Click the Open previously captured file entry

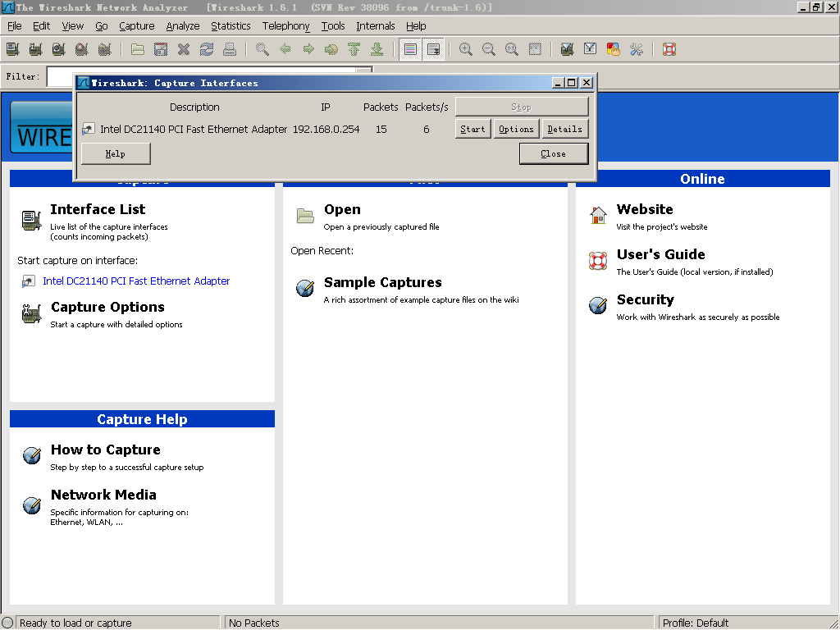pyautogui.click(x=342, y=209)
